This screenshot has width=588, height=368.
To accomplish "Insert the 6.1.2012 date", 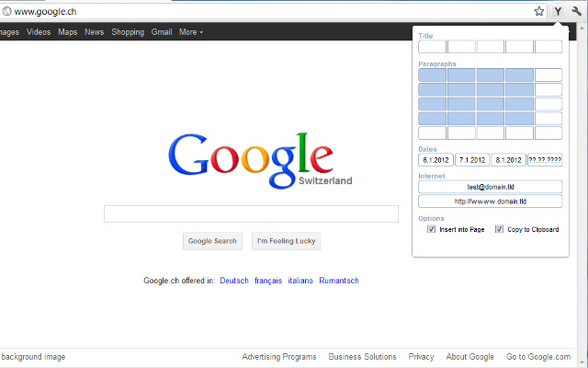I will pyautogui.click(x=435, y=159).
